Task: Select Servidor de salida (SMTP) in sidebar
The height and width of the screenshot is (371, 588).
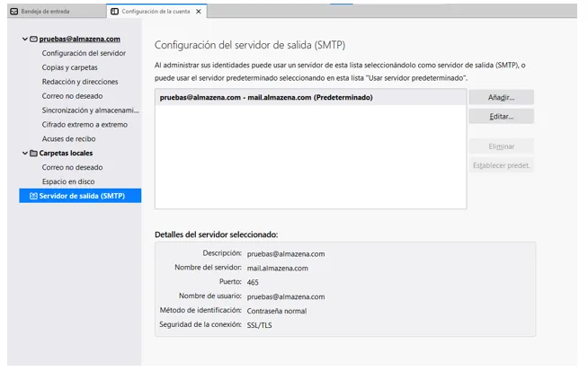Action: (x=80, y=196)
